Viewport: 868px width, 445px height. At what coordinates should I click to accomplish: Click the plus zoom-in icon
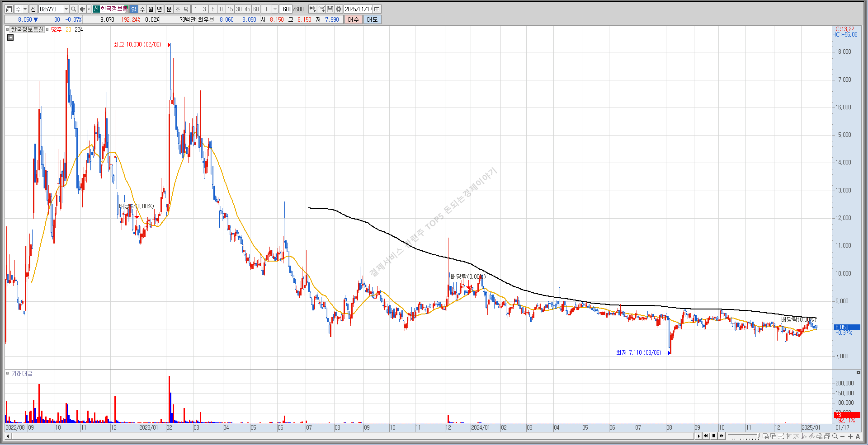point(850,436)
